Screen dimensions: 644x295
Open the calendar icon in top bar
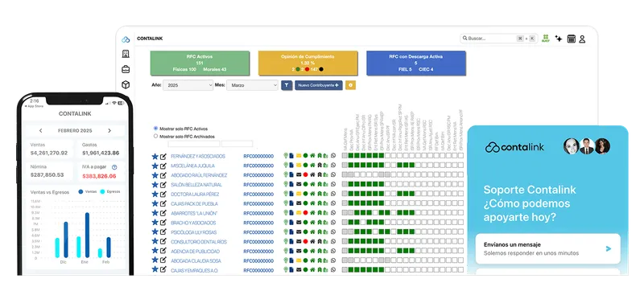572,39
